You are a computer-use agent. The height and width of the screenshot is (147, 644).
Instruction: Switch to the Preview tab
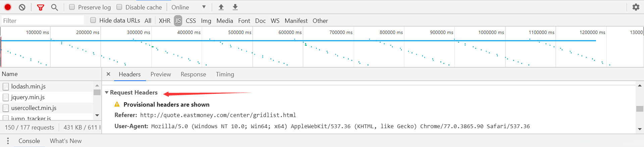(x=160, y=74)
